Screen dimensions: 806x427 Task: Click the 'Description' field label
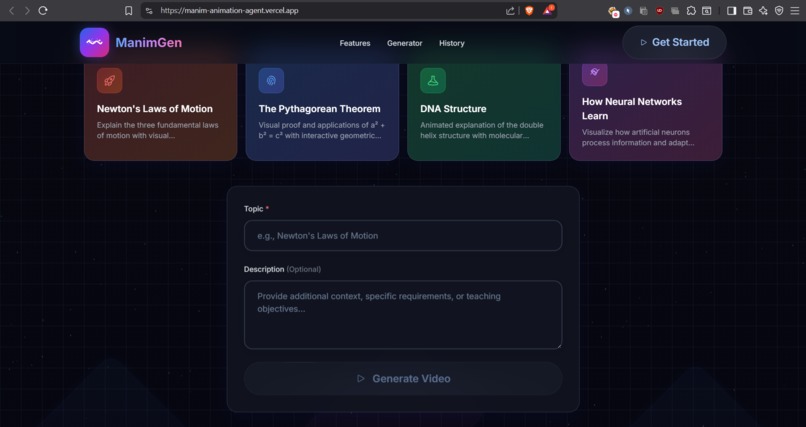(x=264, y=269)
